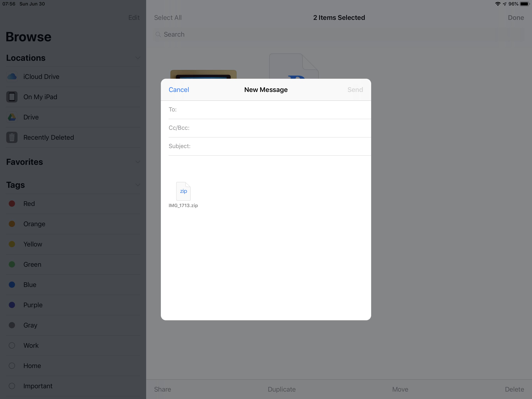Tap the On My iPad icon

[12, 97]
